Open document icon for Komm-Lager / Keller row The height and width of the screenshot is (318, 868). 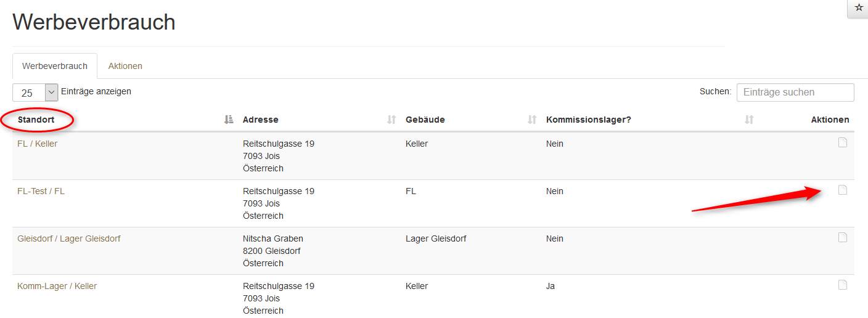(x=842, y=285)
